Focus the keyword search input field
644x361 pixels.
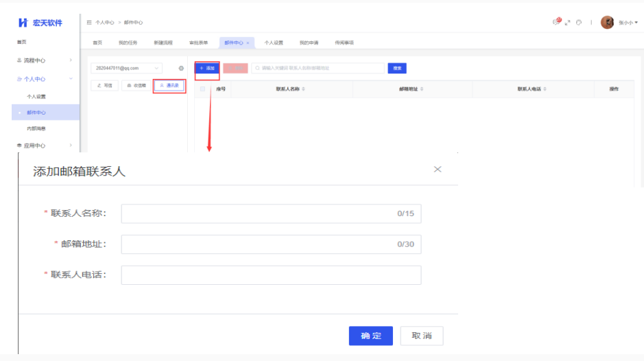coord(318,68)
